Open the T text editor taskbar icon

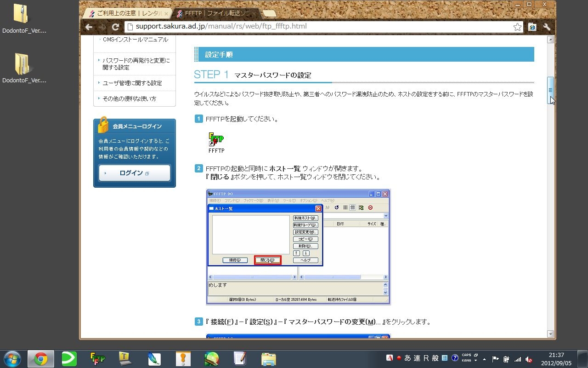(126, 359)
